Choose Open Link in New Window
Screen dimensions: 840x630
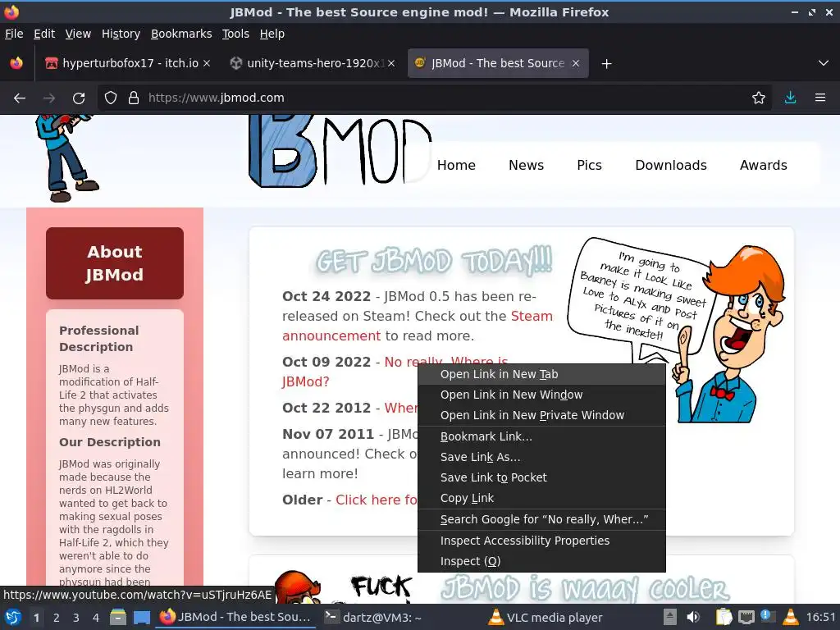coord(541,395)
